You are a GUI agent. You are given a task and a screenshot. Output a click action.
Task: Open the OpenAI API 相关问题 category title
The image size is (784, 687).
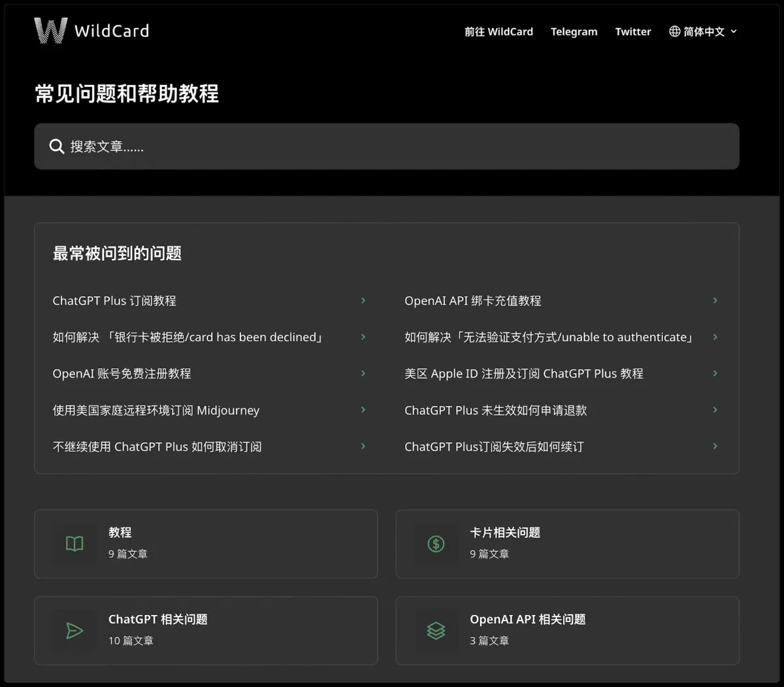click(x=528, y=619)
